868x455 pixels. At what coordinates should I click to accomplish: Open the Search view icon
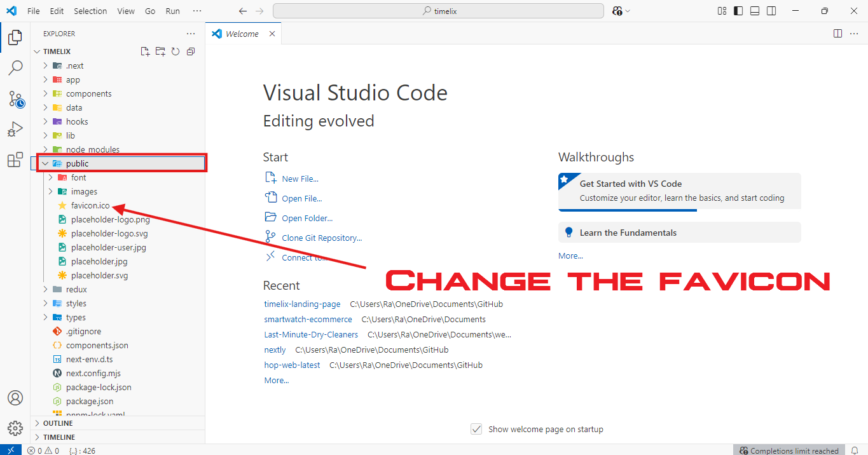point(15,67)
